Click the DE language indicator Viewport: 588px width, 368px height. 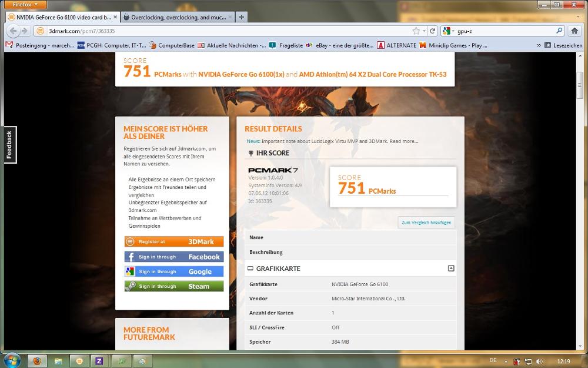(493, 360)
